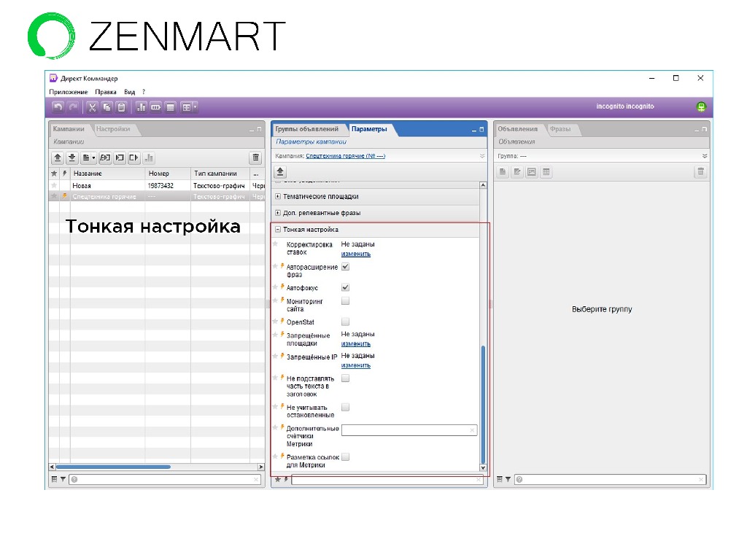Enable Мониторинг сайта checkbox

(345, 301)
